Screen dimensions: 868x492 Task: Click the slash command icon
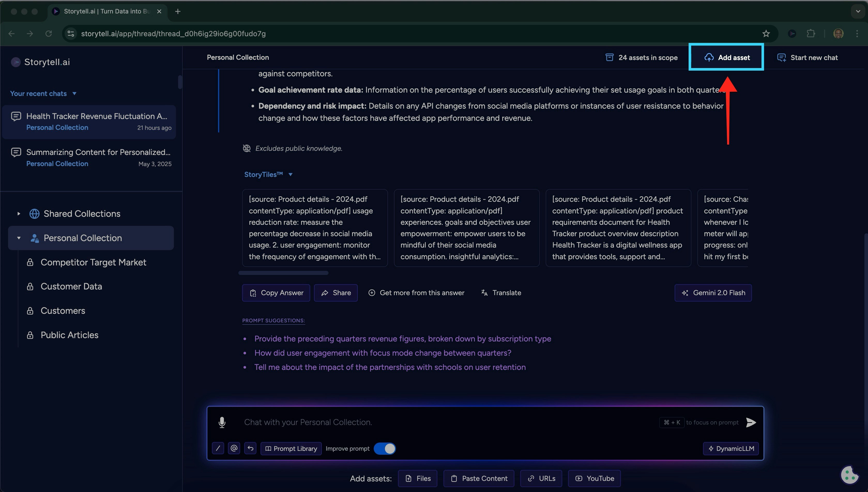click(x=218, y=448)
